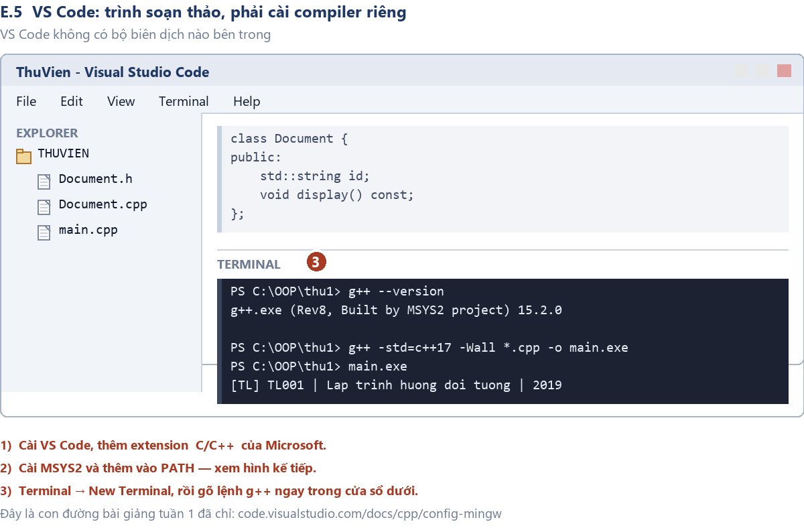Open Document.cpp in the explorer

pos(103,204)
